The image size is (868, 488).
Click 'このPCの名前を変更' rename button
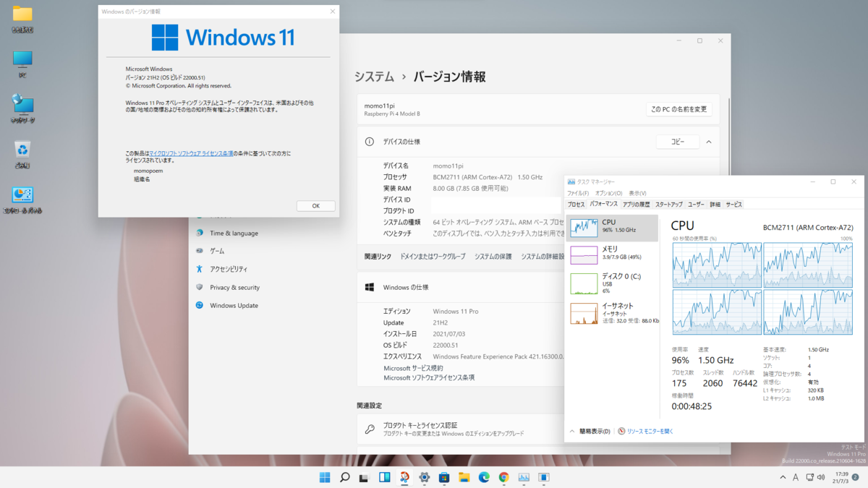click(x=679, y=110)
